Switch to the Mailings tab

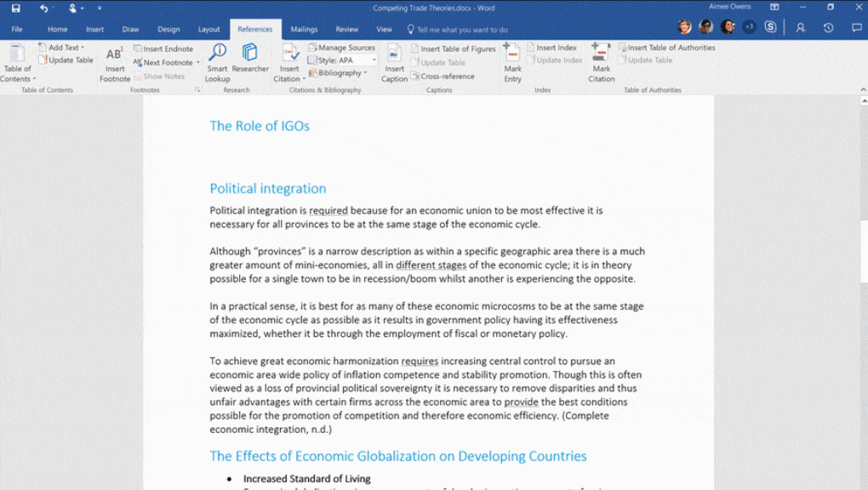[304, 29]
